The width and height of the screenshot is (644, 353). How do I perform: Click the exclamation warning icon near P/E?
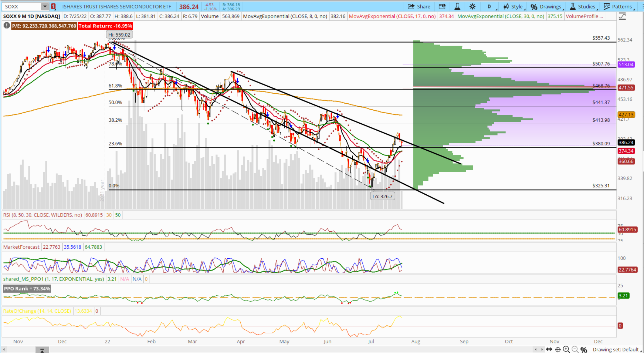[7, 26]
